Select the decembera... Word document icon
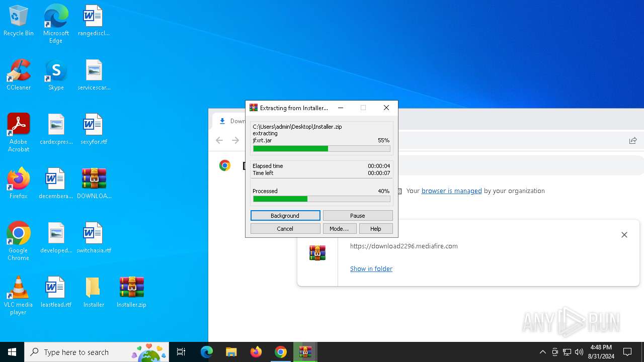644x362 pixels. point(56,184)
